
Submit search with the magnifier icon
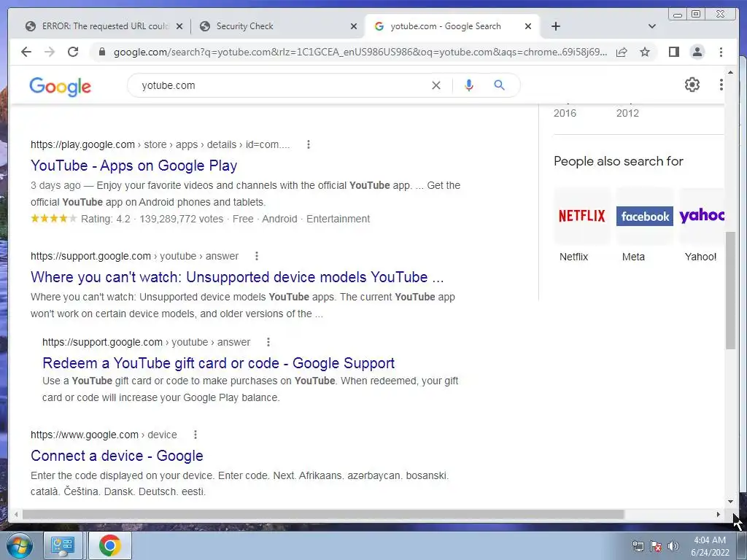click(x=499, y=85)
